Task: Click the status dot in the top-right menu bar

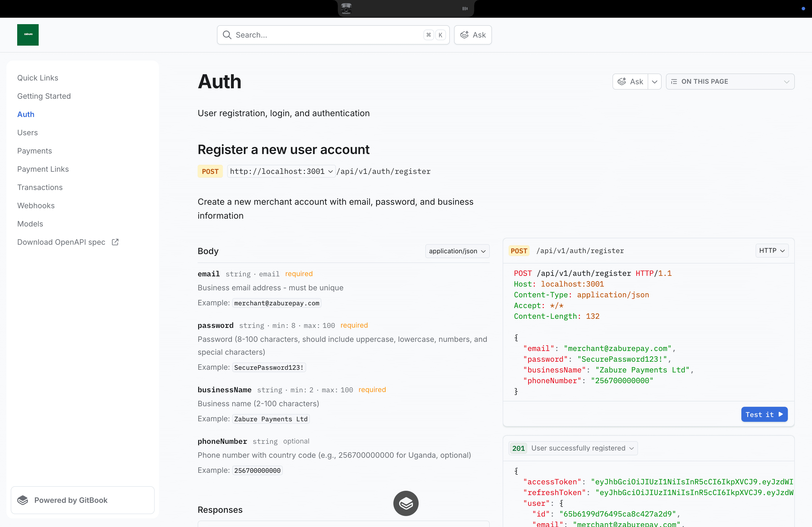Action: click(x=803, y=9)
